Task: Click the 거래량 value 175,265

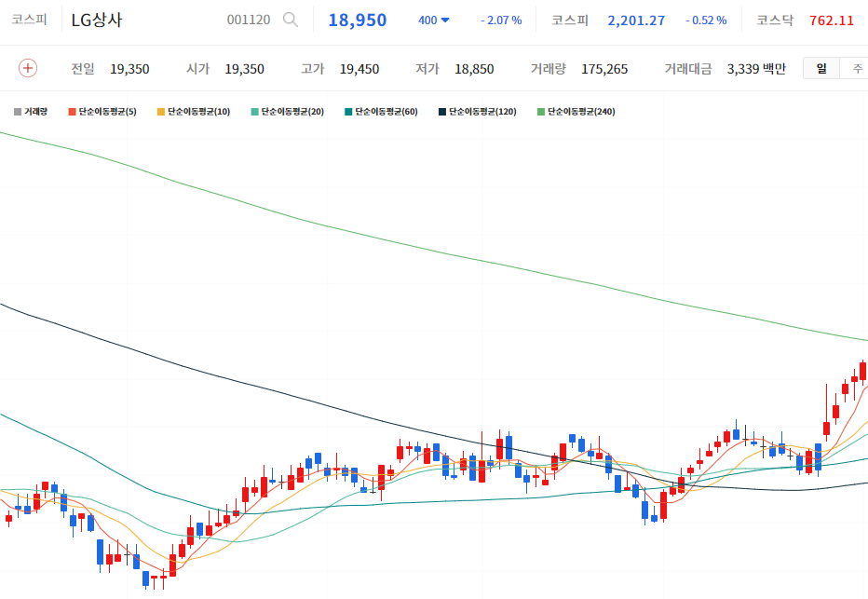Action: click(x=604, y=69)
